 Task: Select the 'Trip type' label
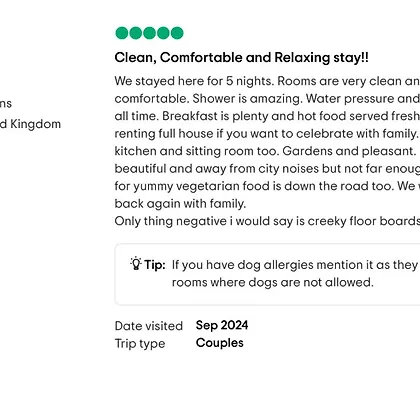click(x=140, y=343)
